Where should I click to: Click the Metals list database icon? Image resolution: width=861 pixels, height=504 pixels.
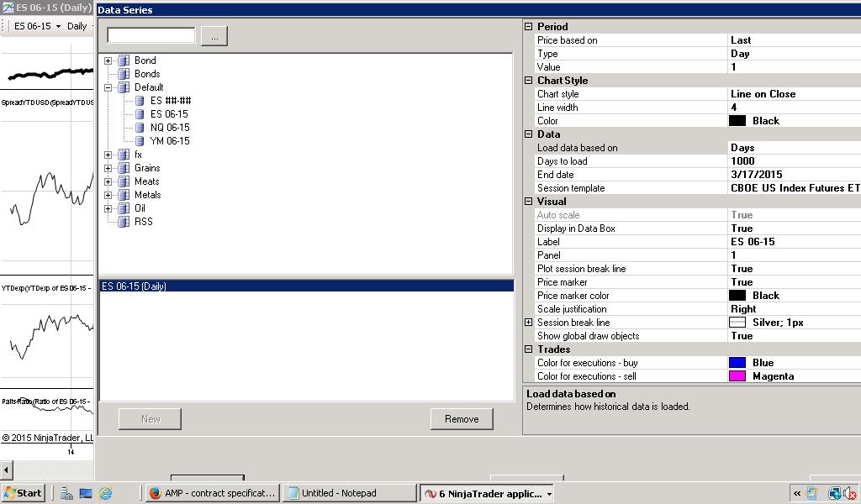(124, 195)
